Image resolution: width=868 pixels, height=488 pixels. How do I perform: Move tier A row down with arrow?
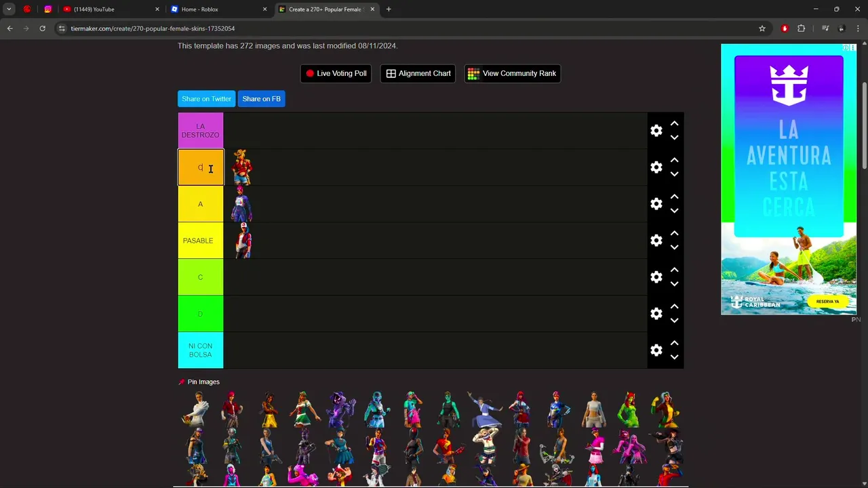[674, 211]
